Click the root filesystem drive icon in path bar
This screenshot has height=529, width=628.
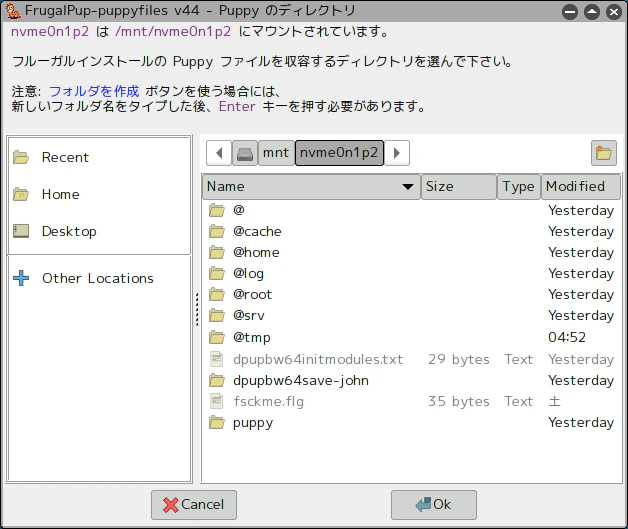pos(245,153)
